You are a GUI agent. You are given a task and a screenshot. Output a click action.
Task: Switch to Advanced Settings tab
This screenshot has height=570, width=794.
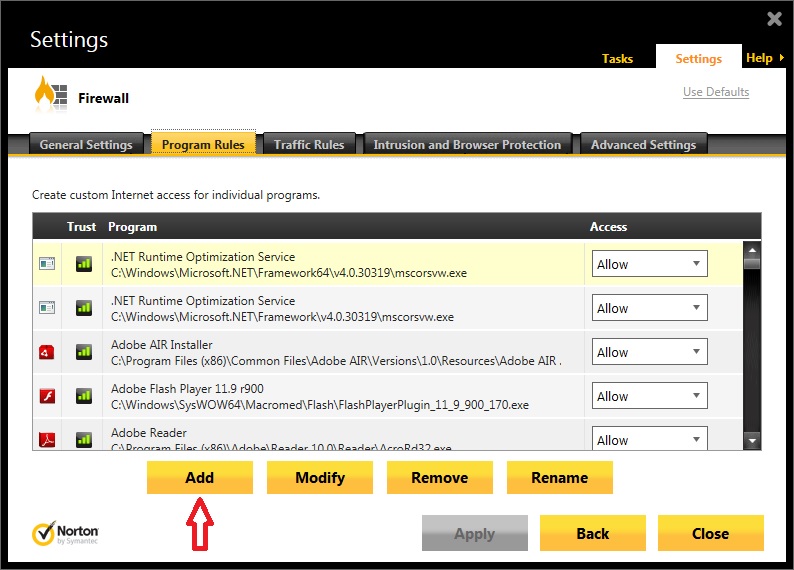tap(643, 144)
